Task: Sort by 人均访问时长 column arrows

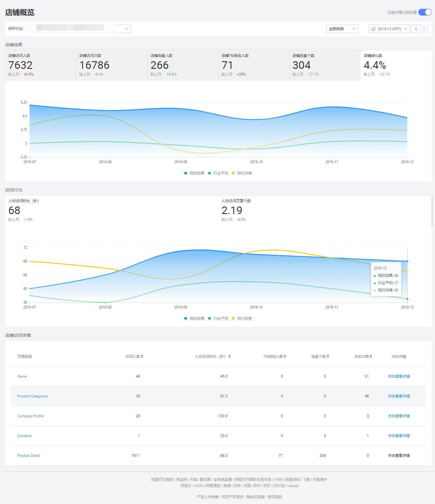Action: tap(229, 356)
